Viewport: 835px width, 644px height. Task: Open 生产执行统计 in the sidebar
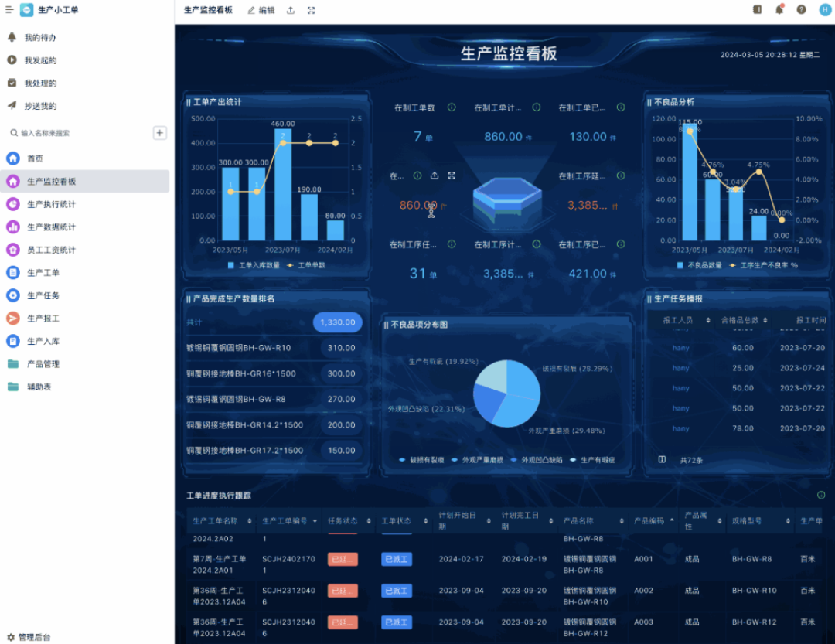51,204
